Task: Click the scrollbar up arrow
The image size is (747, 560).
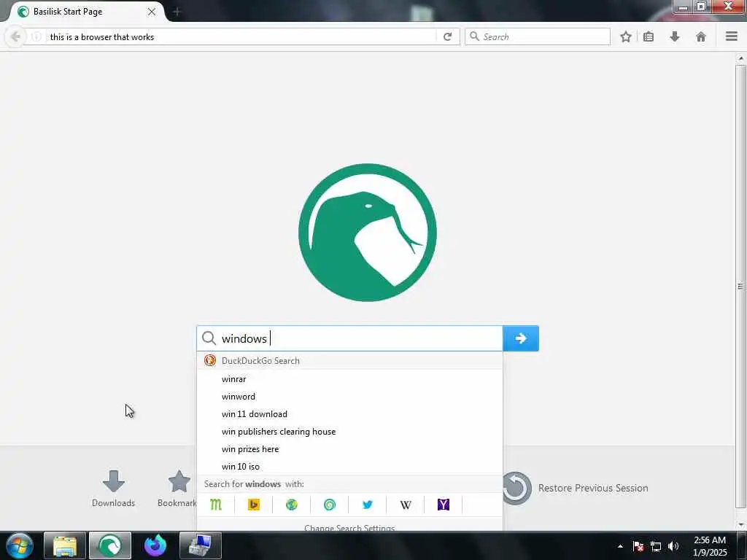Action: 740,58
